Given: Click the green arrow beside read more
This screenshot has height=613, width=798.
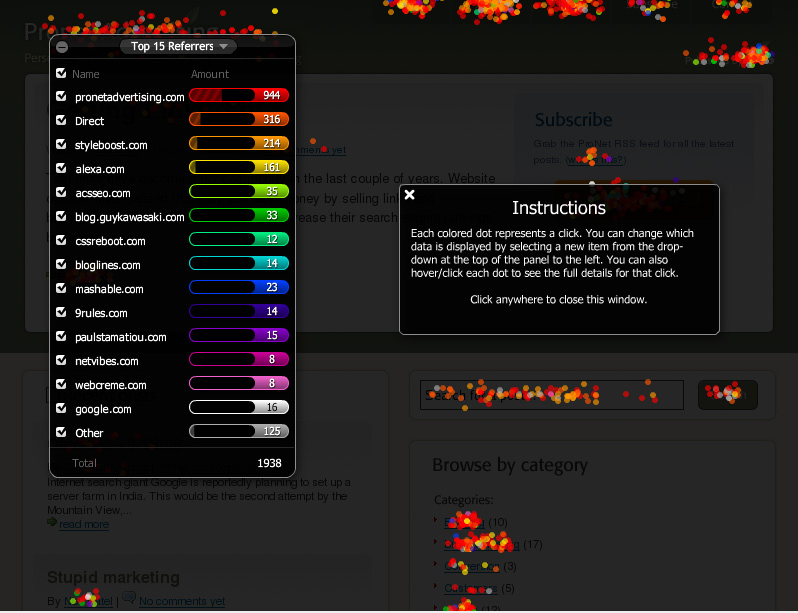Looking at the screenshot, I should (x=52, y=522).
